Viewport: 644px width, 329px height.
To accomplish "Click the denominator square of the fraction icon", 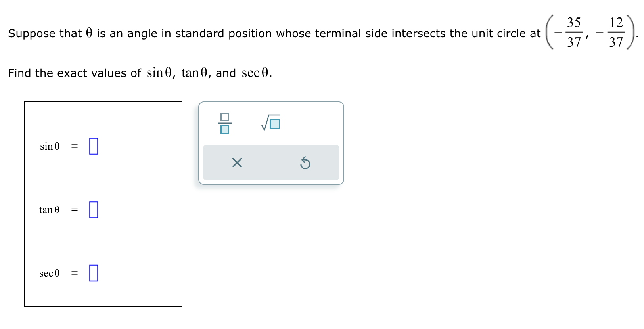I will tap(224, 130).
